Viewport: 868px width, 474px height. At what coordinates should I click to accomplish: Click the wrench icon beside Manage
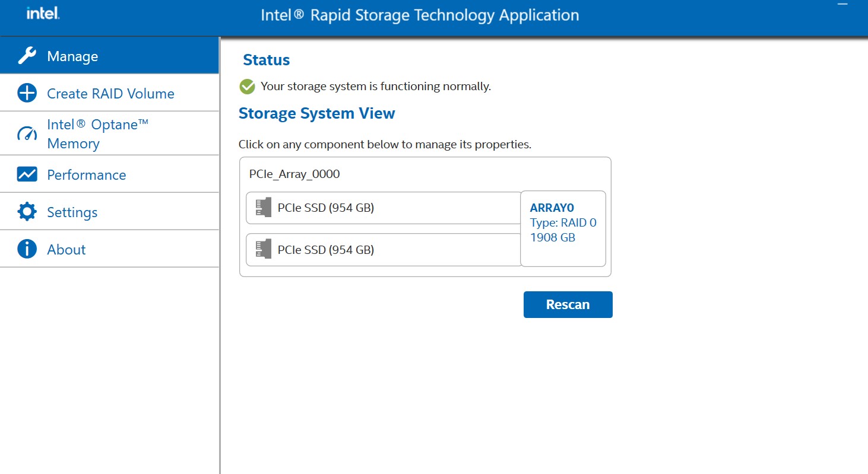[x=27, y=56]
